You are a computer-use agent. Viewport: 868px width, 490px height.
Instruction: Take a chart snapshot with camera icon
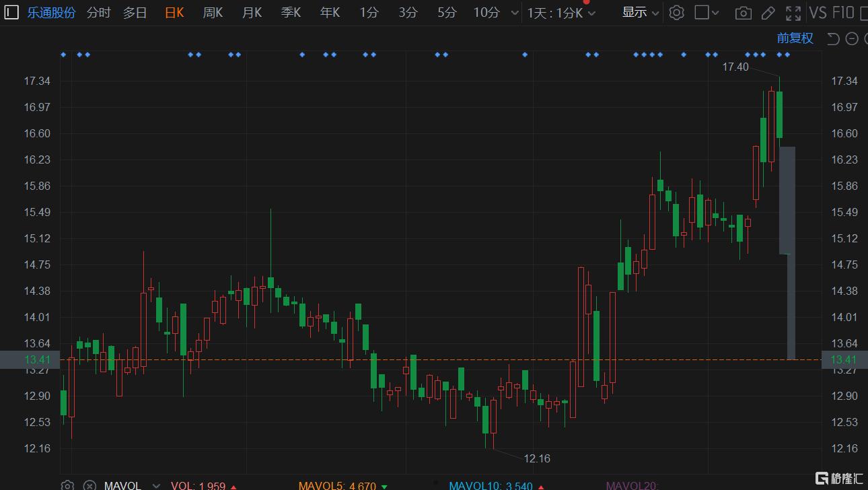pos(744,13)
